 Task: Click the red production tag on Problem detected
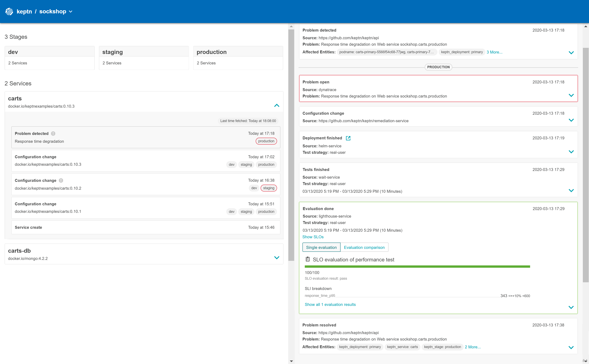pos(266,141)
